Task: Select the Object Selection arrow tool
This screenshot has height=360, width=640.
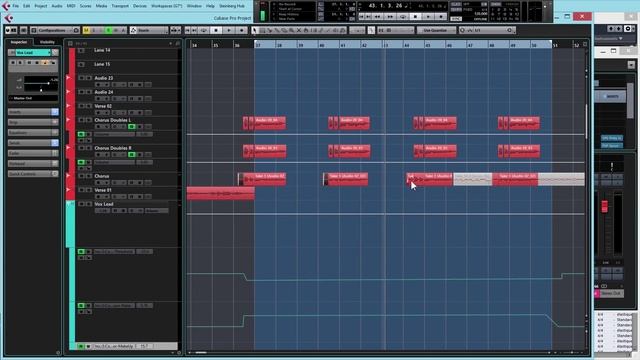Action: point(255,30)
